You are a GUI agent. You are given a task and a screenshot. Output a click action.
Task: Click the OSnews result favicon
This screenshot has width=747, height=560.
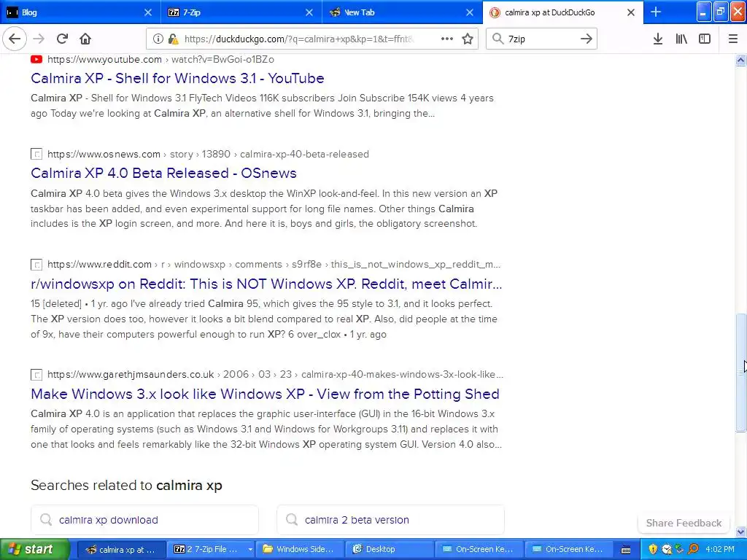36,155
